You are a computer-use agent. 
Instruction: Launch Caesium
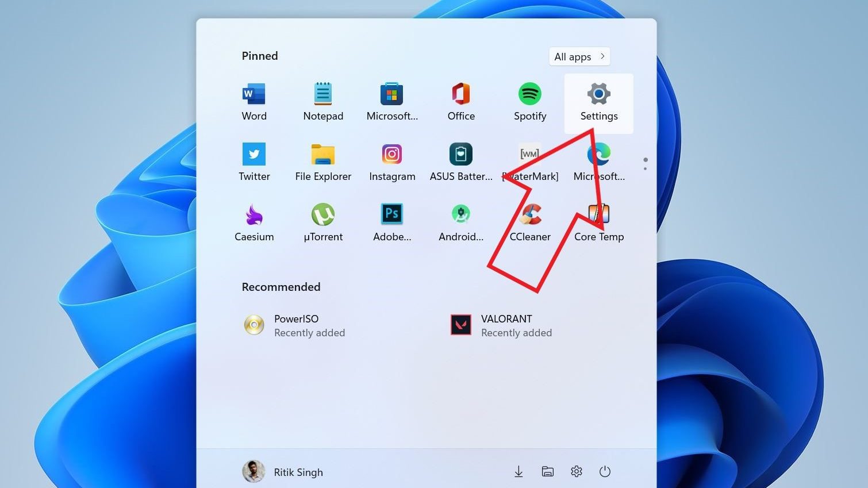point(254,224)
